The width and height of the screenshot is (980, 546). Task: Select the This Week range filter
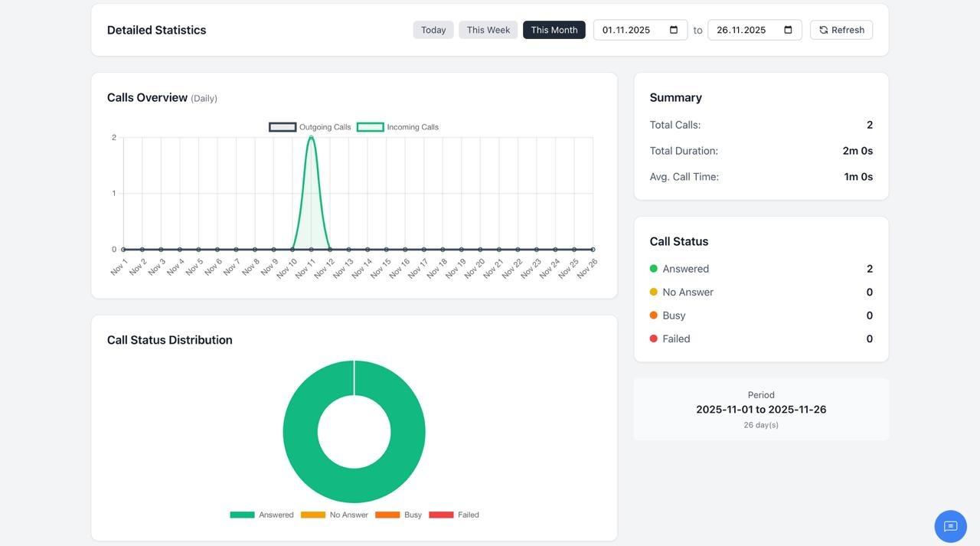point(488,30)
